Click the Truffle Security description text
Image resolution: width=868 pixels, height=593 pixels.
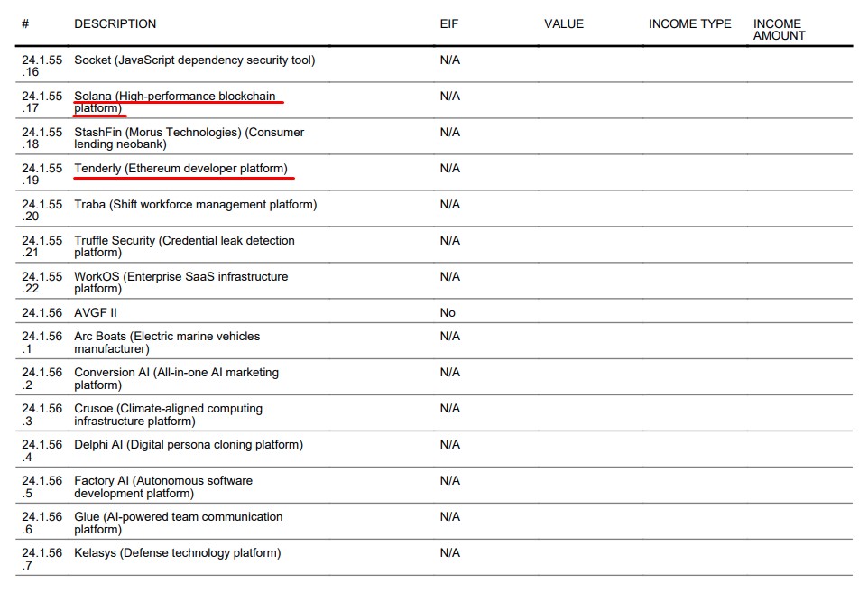pyautogui.click(x=184, y=246)
